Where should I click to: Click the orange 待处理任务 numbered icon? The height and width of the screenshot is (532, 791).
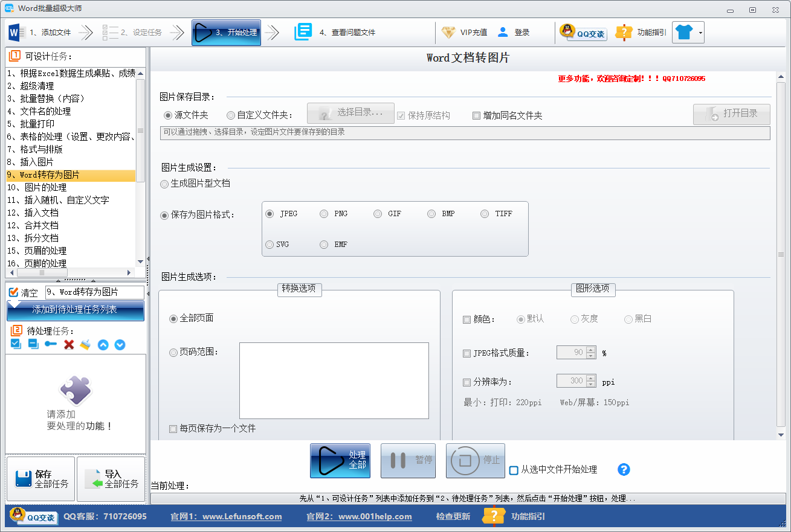point(17,331)
